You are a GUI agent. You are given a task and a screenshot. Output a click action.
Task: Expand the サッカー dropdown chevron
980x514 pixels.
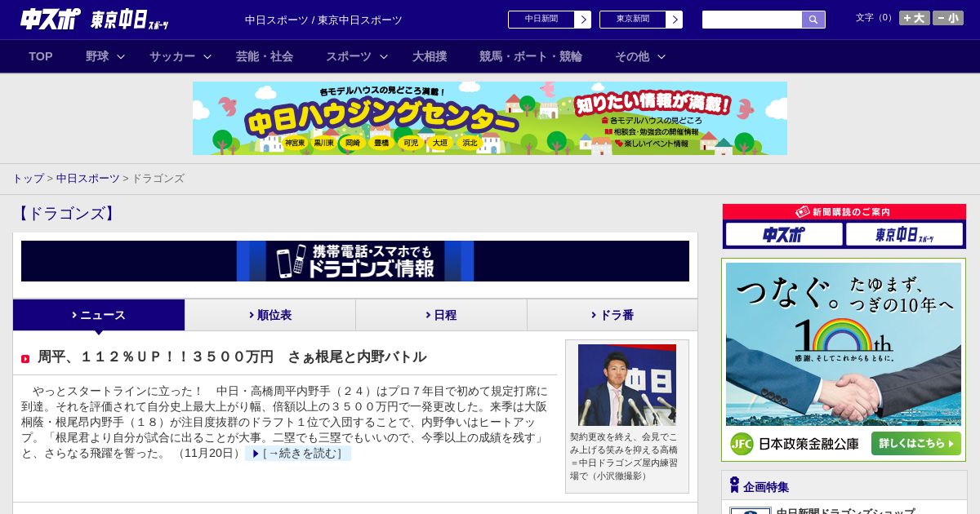tap(207, 56)
